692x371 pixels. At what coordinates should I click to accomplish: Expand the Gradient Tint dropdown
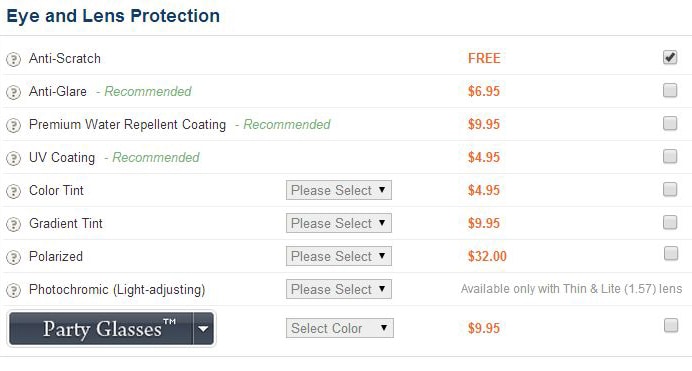[338, 223]
